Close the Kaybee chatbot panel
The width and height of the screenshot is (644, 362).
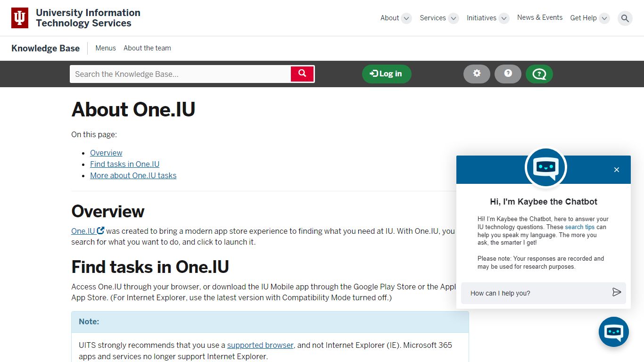click(617, 170)
